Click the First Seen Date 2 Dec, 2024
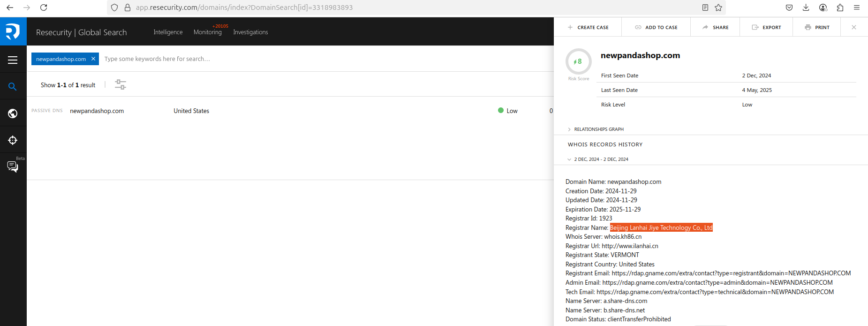 (756, 76)
